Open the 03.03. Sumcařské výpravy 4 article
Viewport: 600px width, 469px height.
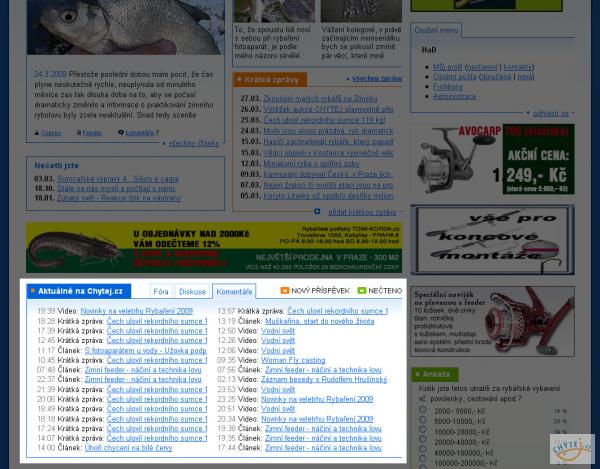tap(118, 179)
